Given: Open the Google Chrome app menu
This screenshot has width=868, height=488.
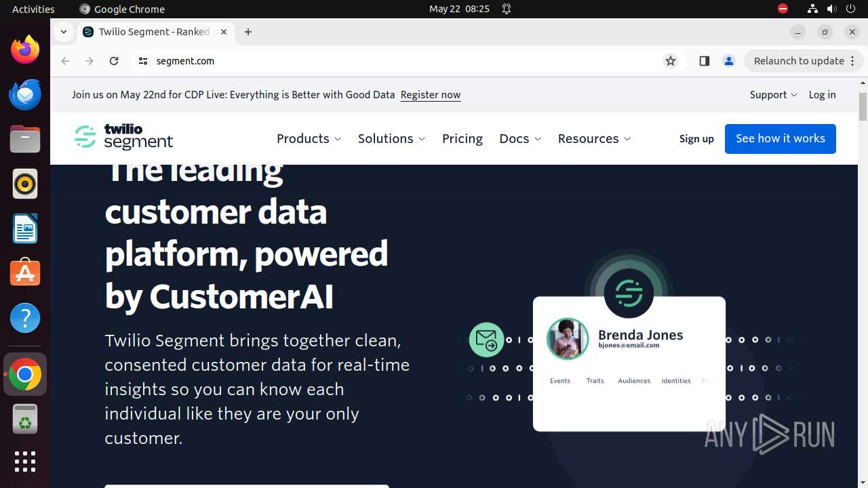Looking at the screenshot, I should point(122,9).
